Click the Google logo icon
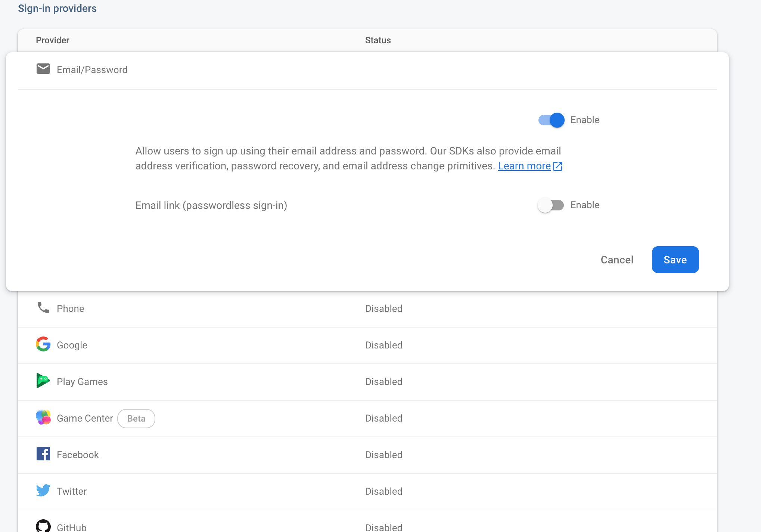 [x=43, y=344]
